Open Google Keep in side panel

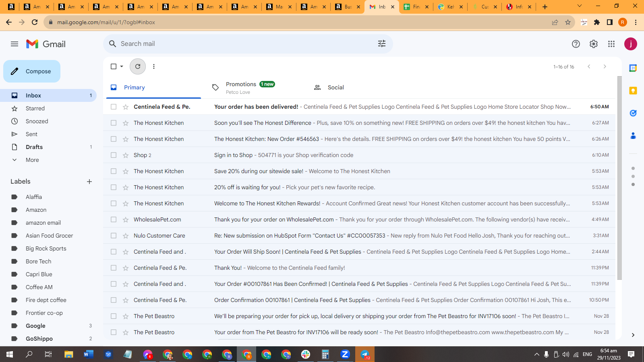633,91
